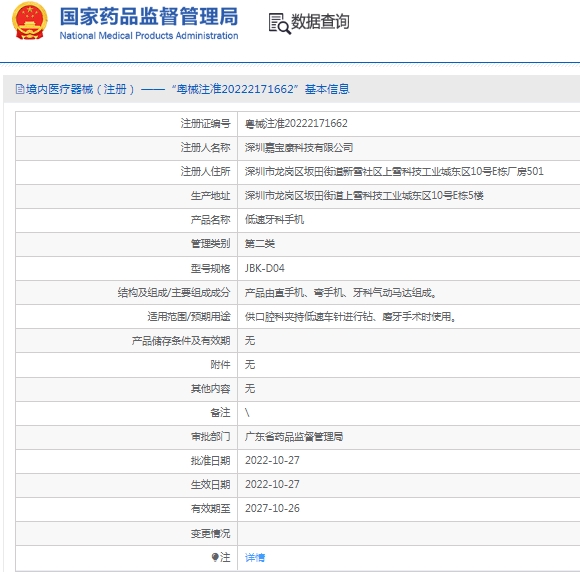Click the 产品名称 label

210,220
